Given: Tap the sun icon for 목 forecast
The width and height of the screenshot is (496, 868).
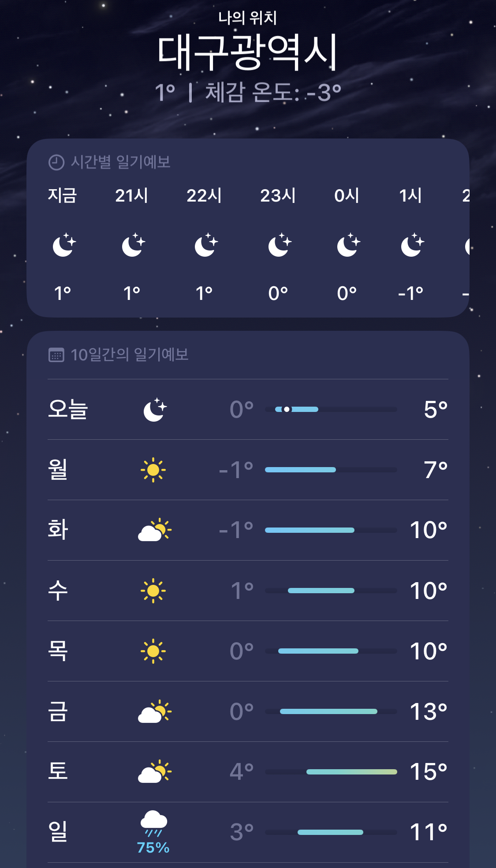Looking at the screenshot, I should pyautogui.click(x=153, y=651).
